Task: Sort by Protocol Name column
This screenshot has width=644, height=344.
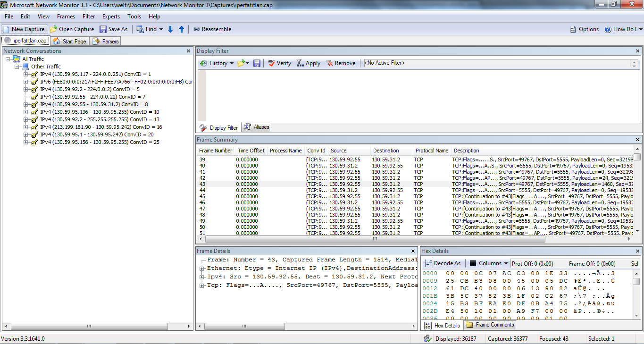Action: 432,151
